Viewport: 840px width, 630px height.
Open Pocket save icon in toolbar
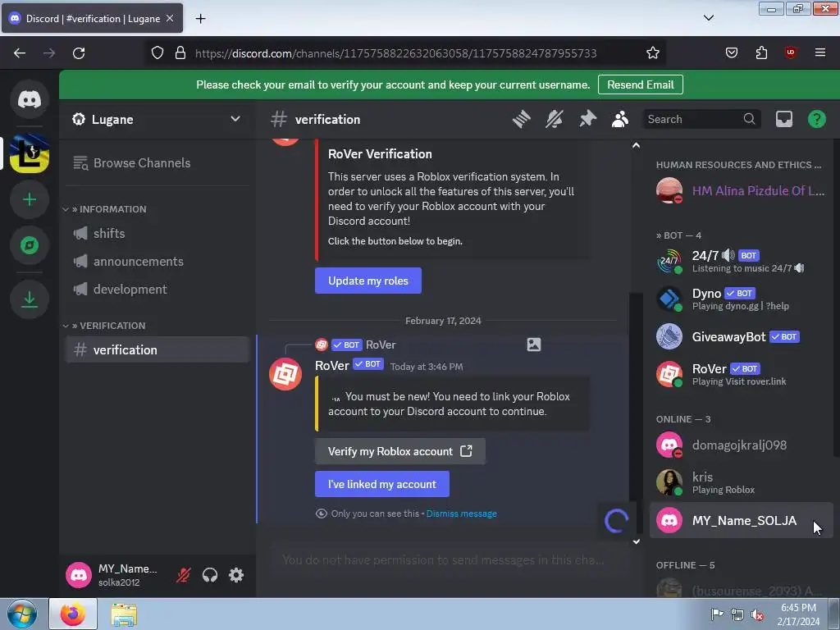(731, 52)
